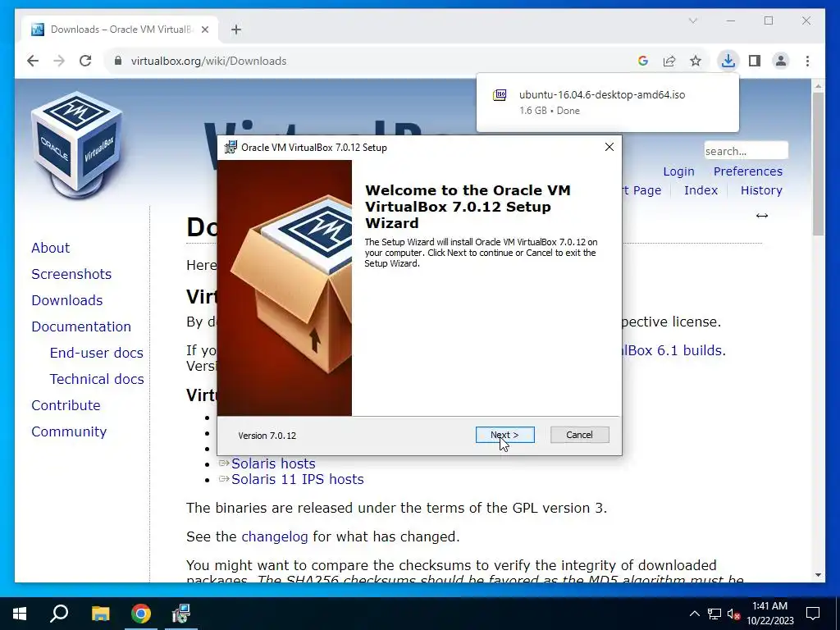The height and width of the screenshot is (630, 840).
Task: Open the Login link
Action: click(x=678, y=171)
